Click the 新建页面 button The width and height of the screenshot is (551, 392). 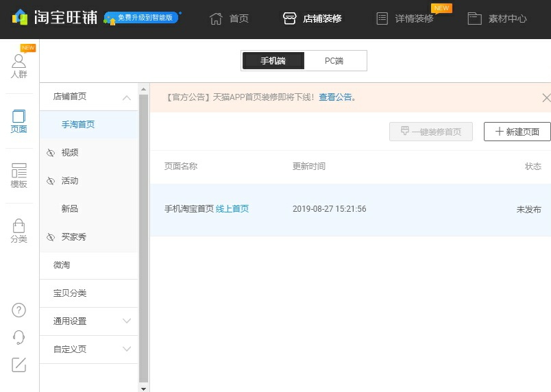[x=517, y=132]
